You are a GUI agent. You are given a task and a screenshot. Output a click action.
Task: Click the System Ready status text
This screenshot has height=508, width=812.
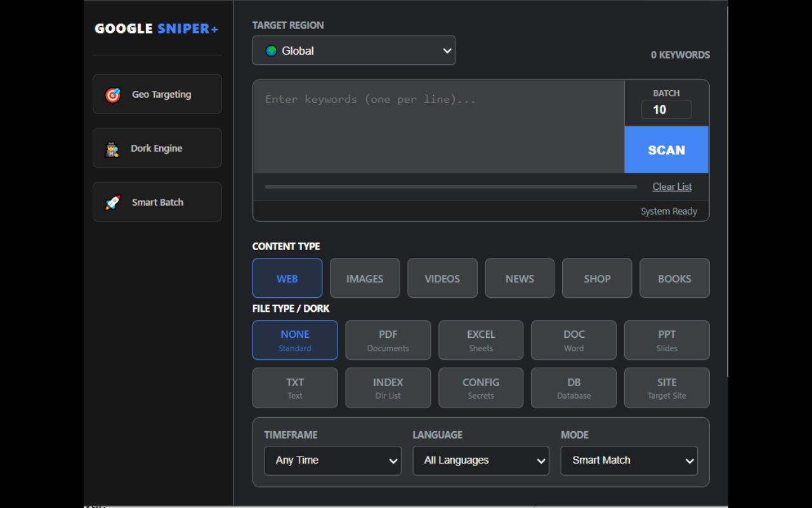pos(669,211)
